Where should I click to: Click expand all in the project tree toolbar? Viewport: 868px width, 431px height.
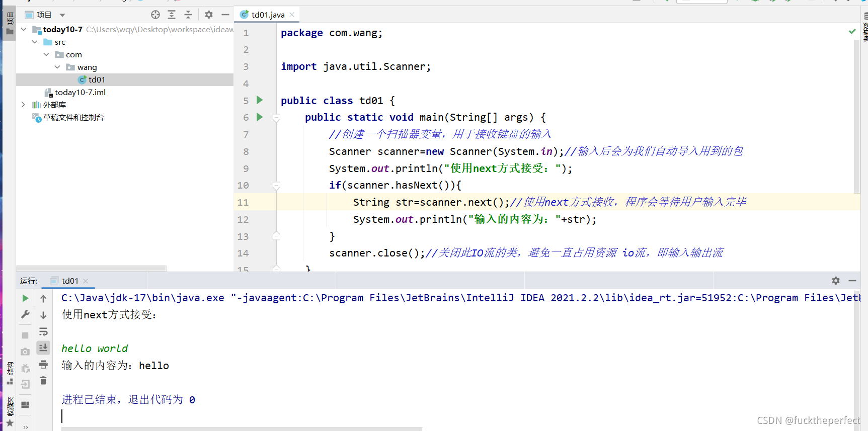point(172,15)
